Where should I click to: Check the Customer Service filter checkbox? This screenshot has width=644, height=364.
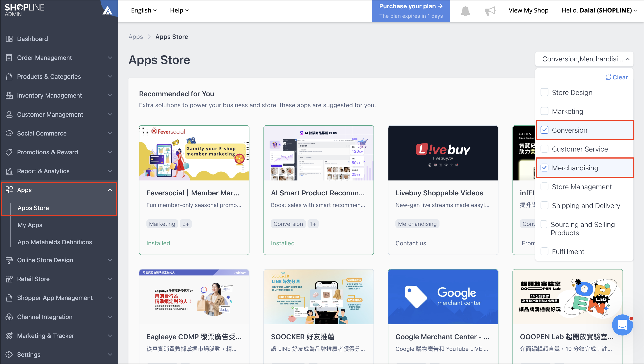[x=544, y=149]
